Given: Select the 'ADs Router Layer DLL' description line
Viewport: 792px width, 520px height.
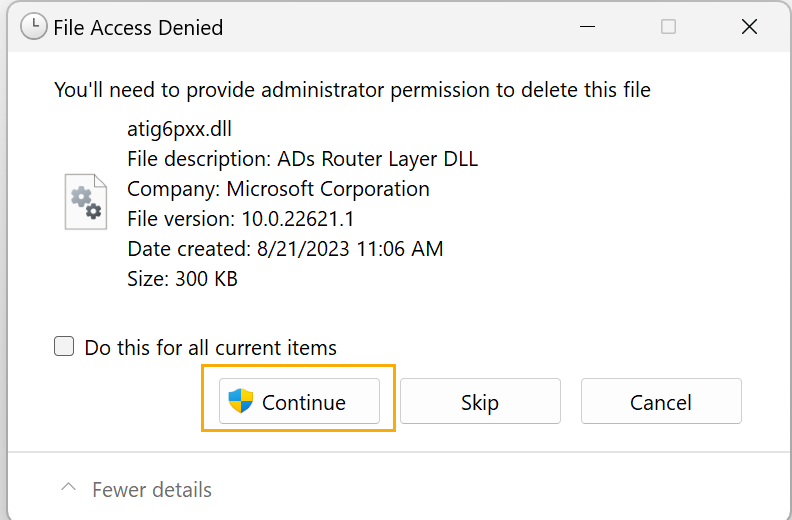Looking at the screenshot, I should [303, 159].
